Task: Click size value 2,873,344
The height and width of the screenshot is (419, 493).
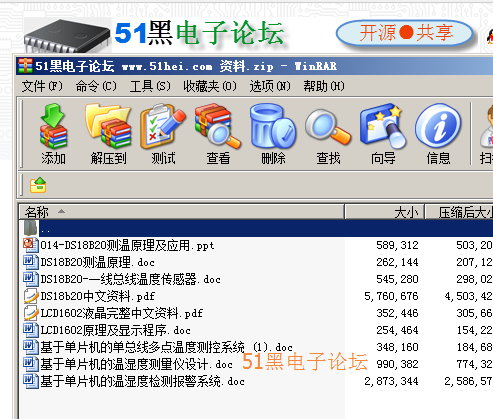Action: [x=391, y=381]
